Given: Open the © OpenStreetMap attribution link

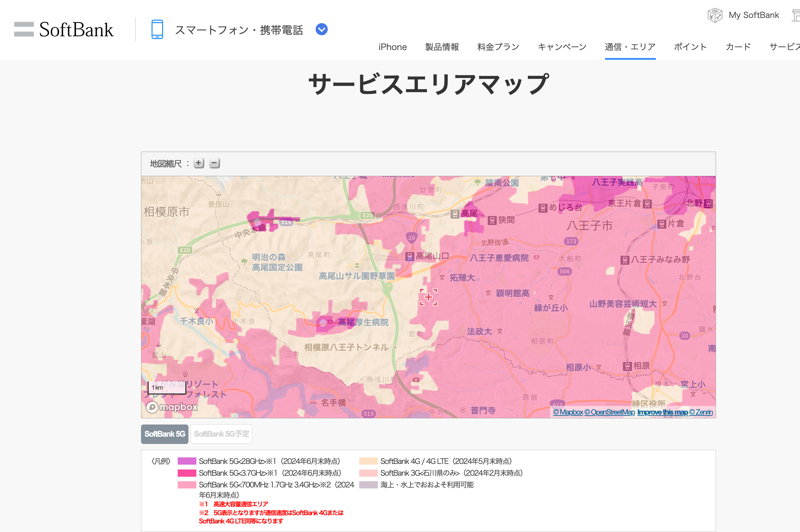Looking at the screenshot, I should 610,412.
